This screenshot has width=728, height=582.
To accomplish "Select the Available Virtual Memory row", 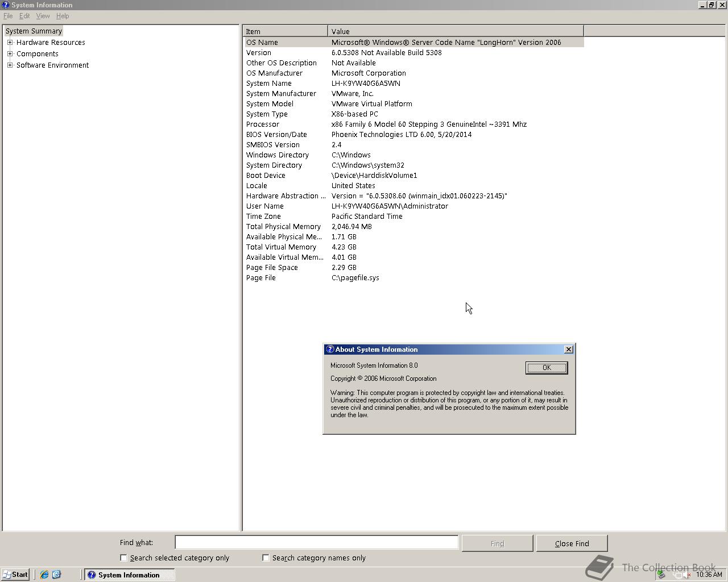I will click(x=414, y=257).
